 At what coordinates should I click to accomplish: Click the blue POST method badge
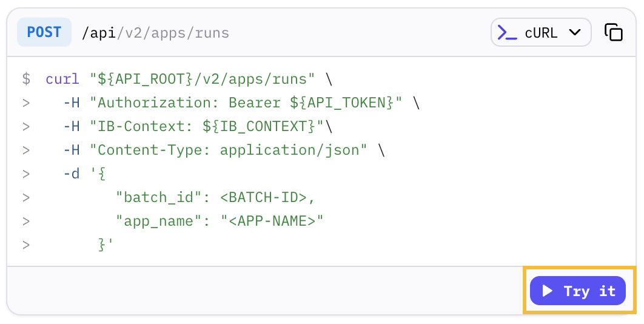(x=44, y=32)
